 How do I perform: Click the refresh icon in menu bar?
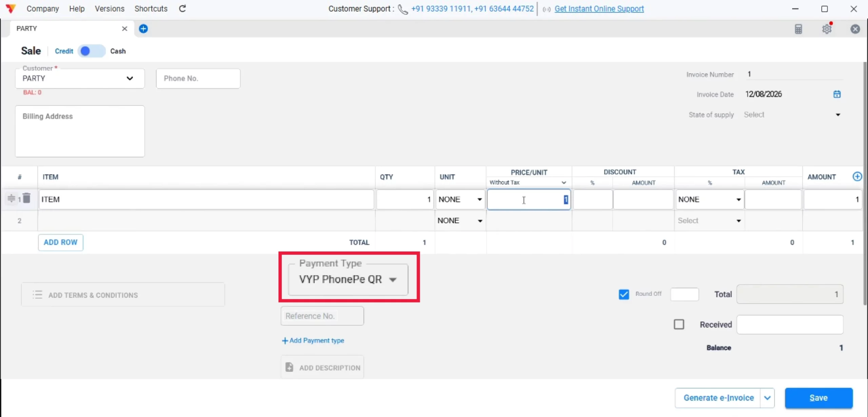182,8
